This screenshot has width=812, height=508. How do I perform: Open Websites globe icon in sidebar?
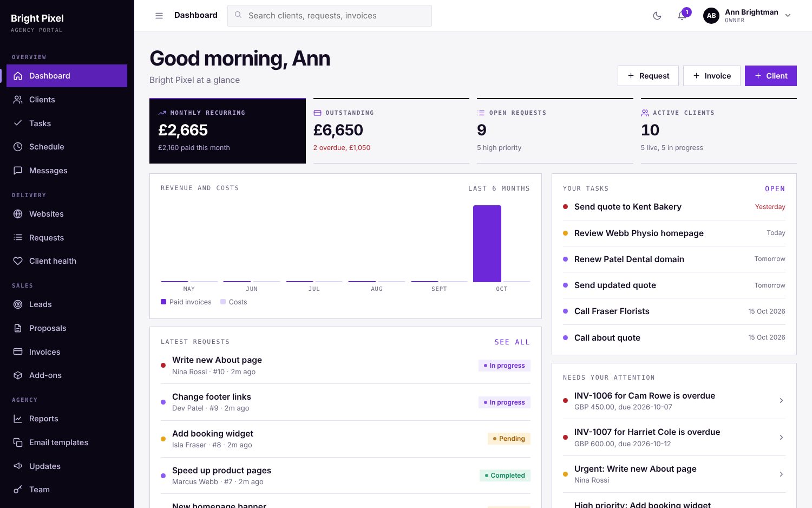tap(18, 214)
